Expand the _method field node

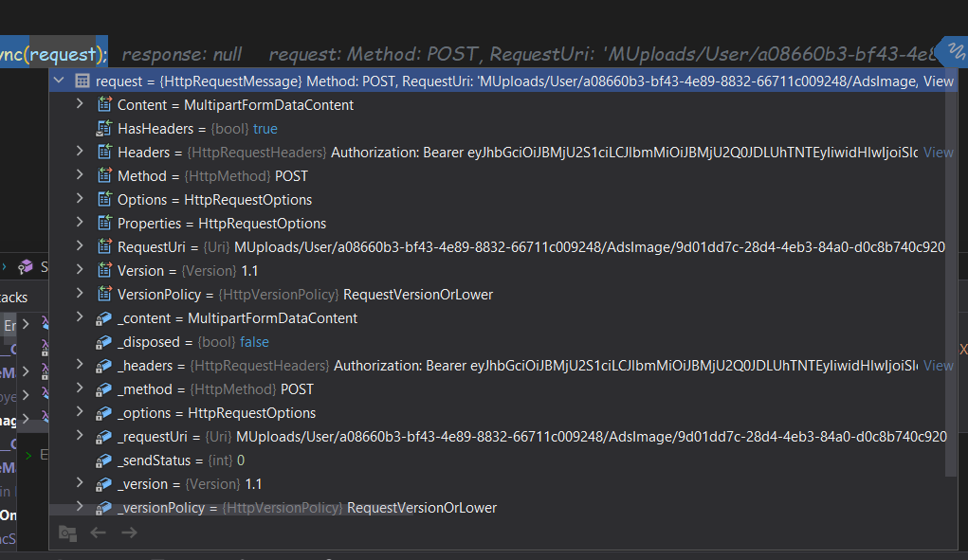coord(80,388)
